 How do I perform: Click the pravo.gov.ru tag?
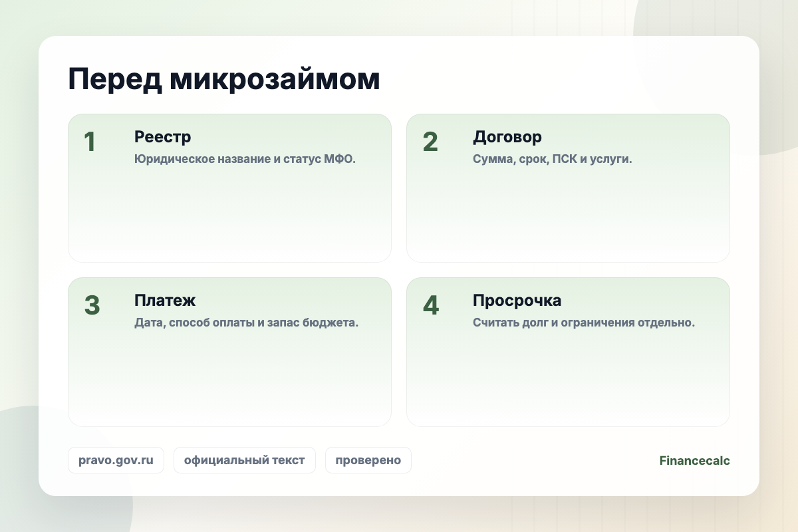point(116,460)
